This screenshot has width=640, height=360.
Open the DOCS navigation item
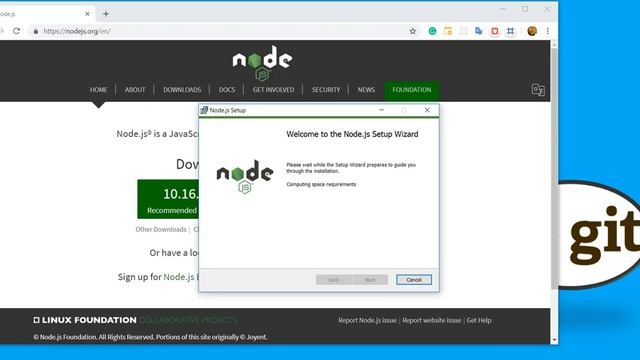click(227, 90)
